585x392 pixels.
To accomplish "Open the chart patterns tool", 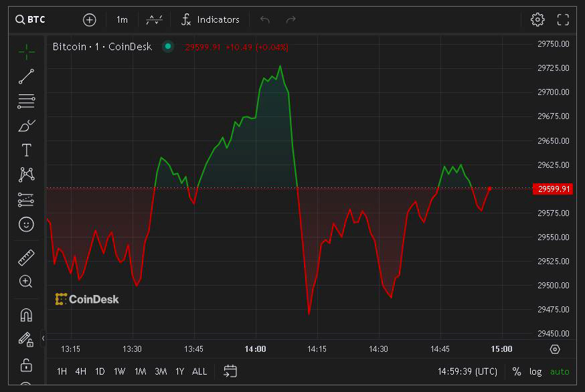I will click(x=26, y=175).
